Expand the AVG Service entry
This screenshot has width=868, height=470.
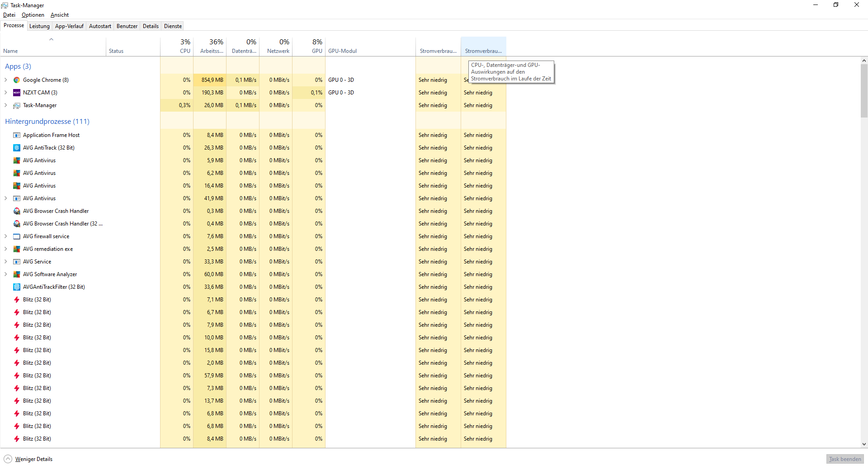pyautogui.click(x=5, y=262)
